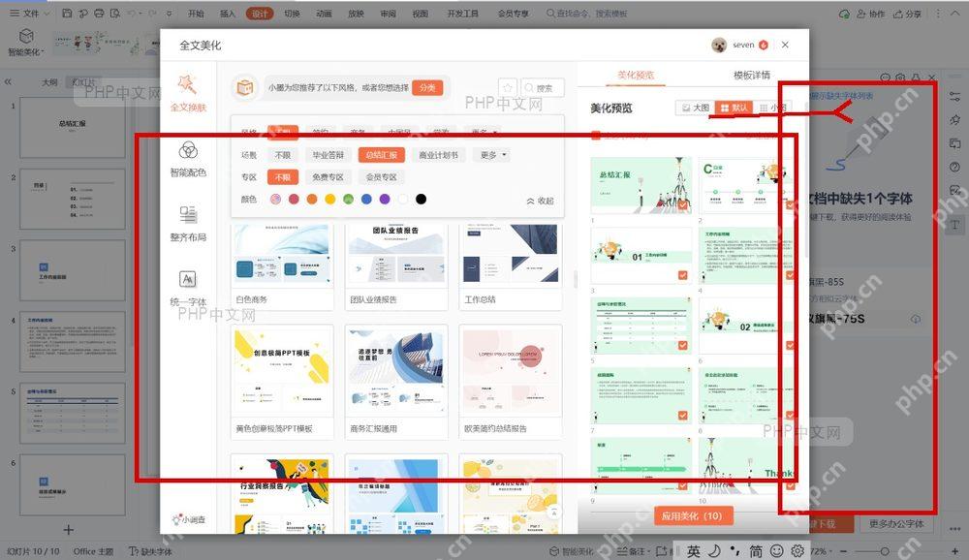Expand the quick access toolbar customize arrow
The image size is (969, 560).
coord(170,13)
